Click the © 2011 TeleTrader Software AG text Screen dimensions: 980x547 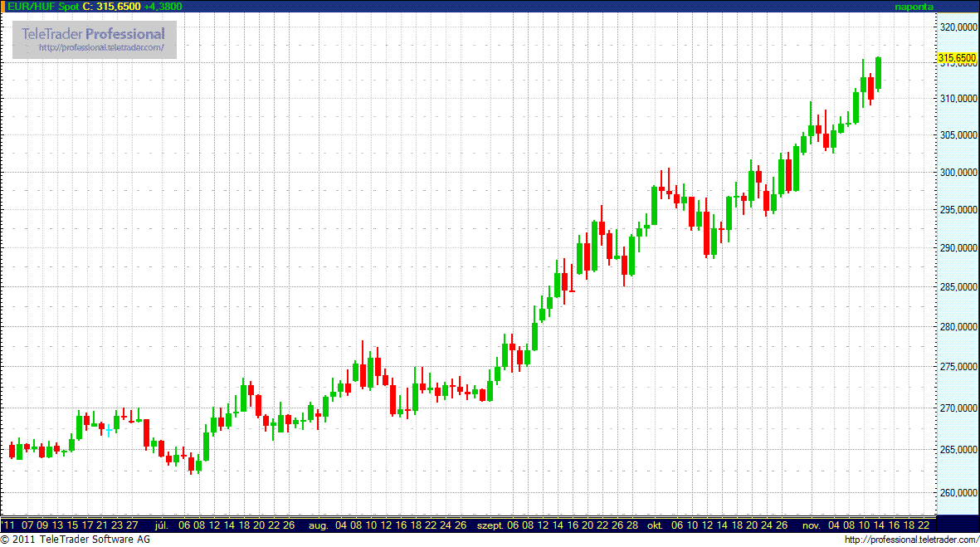coord(75,540)
